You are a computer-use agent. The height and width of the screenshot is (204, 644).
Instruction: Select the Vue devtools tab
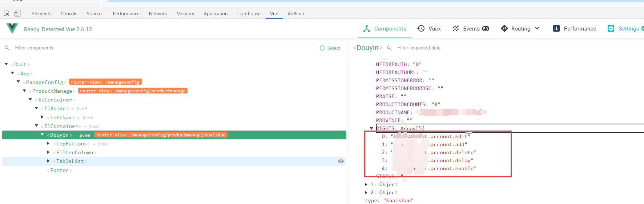click(274, 14)
